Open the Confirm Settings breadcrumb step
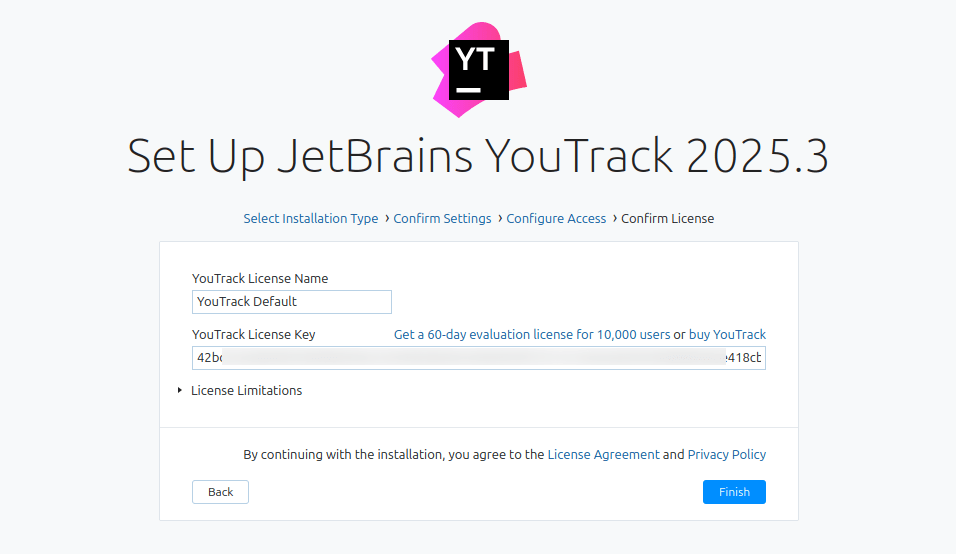This screenshot has height=554, width=956. coord(442,219)
